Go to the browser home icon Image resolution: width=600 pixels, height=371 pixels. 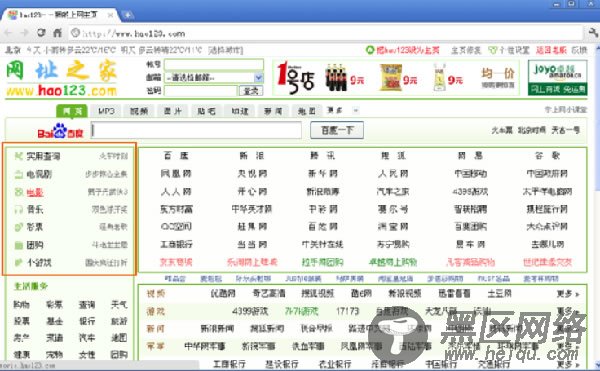click(57, 33)
